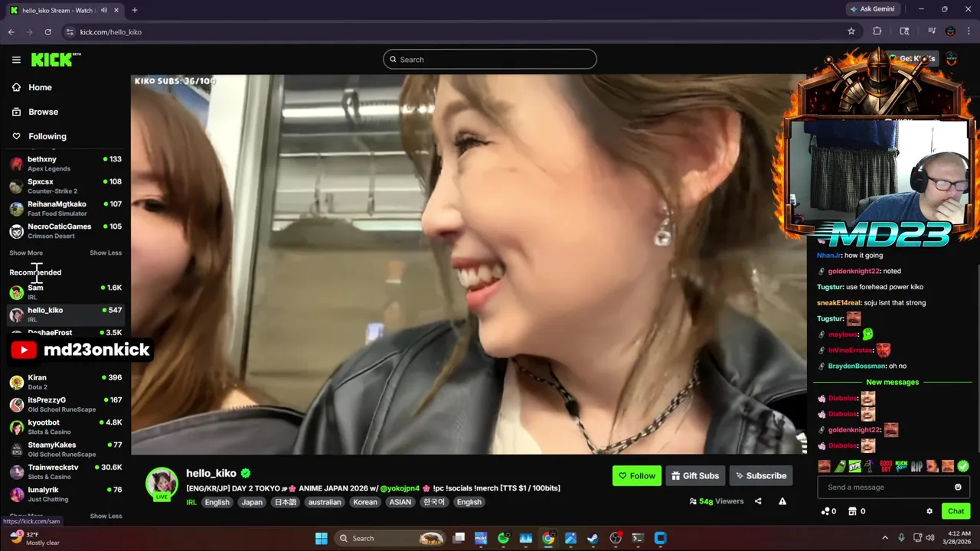Open bethxny channel in sidebar
This screenshot has width=980, height=551.
65,164
